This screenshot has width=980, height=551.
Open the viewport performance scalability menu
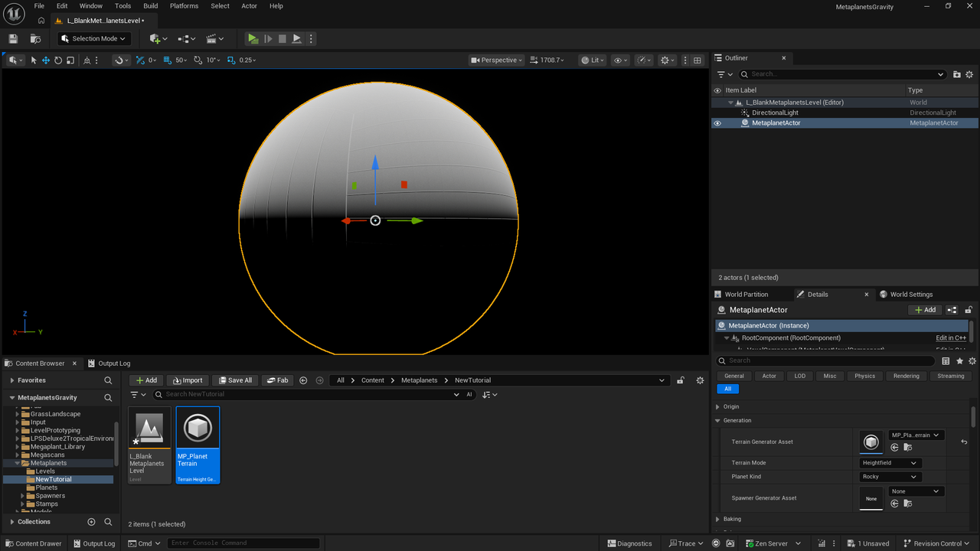(x=645, y=60)
